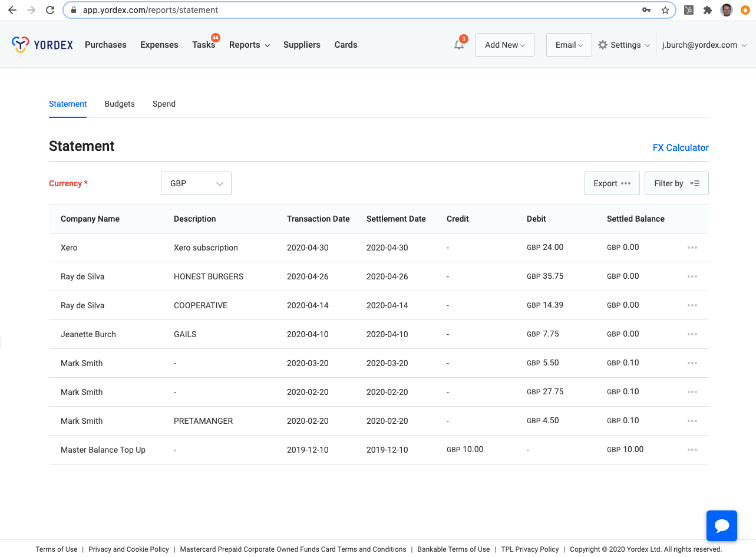The width and height of the screenshot is (756, 557).
Task: Open row menu for PRETAMANGER row
Action: click(692, 421)
